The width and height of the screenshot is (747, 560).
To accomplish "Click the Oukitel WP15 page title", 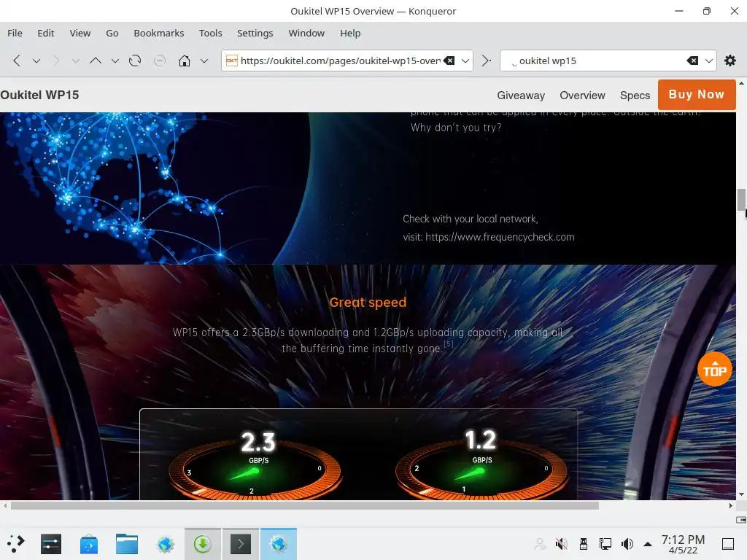I will click(39, 95).
